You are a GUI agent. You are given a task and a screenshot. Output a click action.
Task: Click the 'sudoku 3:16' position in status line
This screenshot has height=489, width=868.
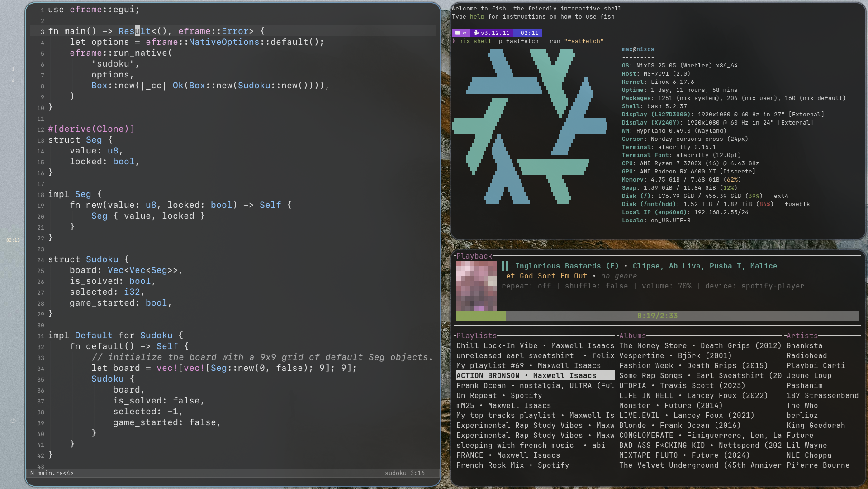405,473
